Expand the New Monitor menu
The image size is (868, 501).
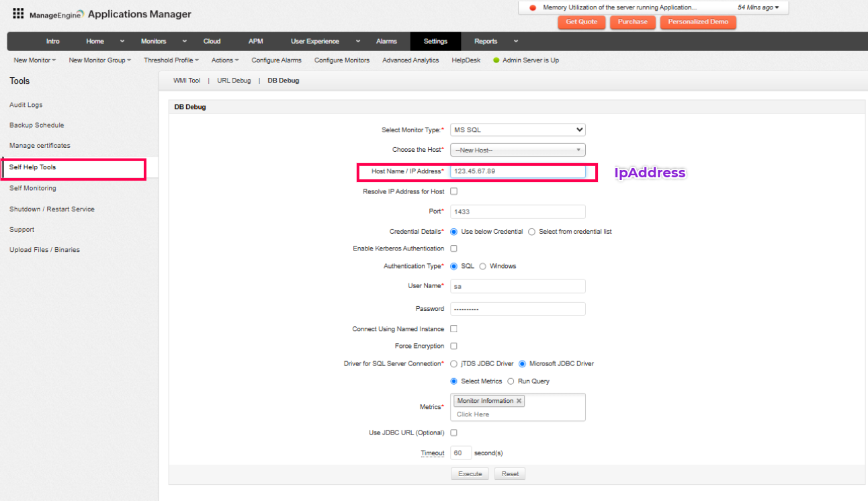coord(35,60)
